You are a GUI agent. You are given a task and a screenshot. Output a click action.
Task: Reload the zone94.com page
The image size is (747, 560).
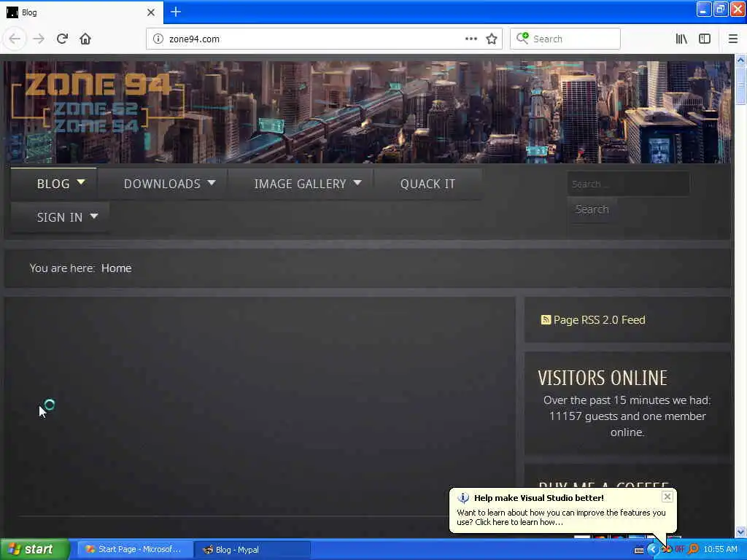[x=62, y=39]
